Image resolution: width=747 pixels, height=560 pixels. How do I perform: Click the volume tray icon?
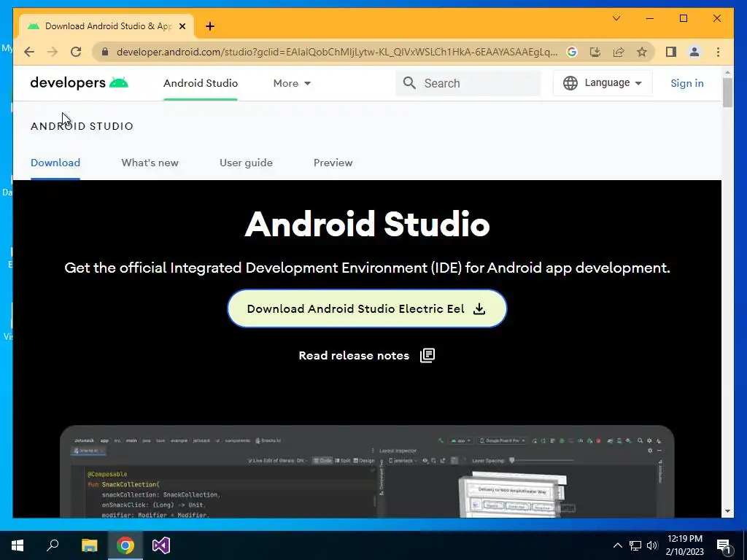(x=652, y=545)
